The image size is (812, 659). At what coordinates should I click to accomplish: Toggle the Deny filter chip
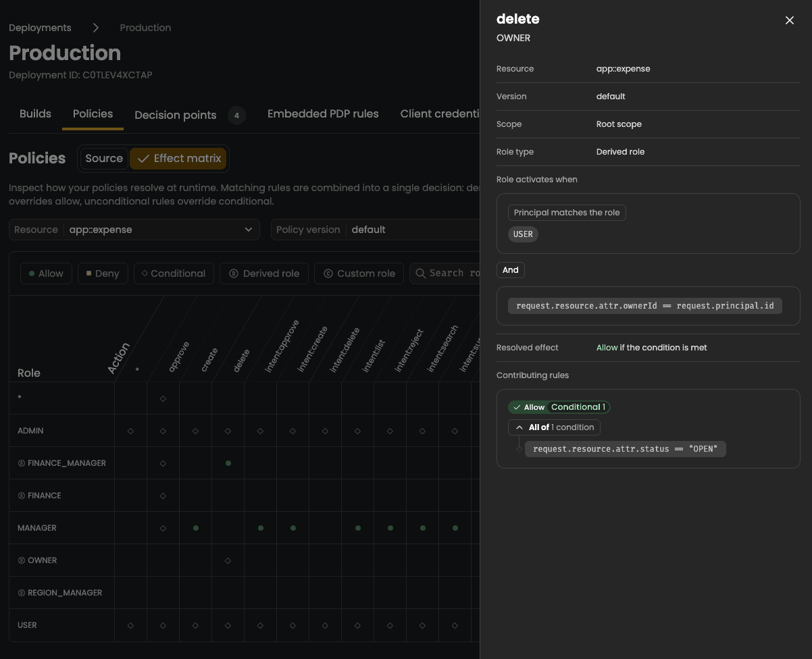click(x=103, y=273)
